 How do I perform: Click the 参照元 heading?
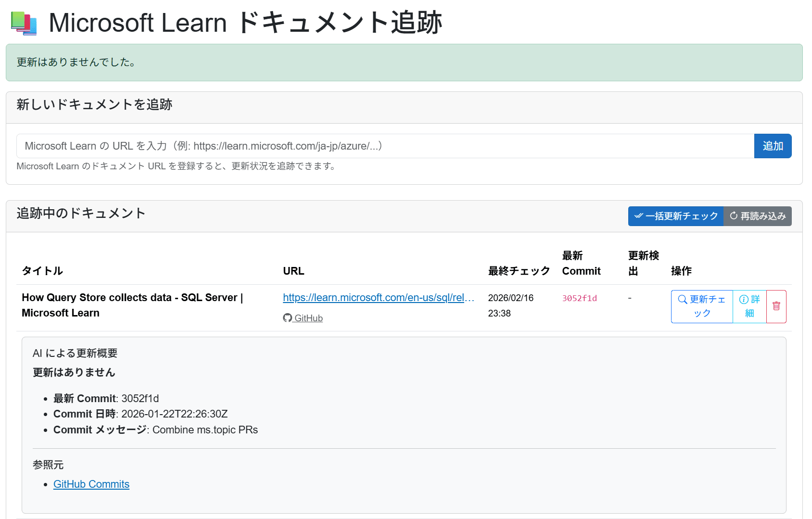click(x=48, y=465)
